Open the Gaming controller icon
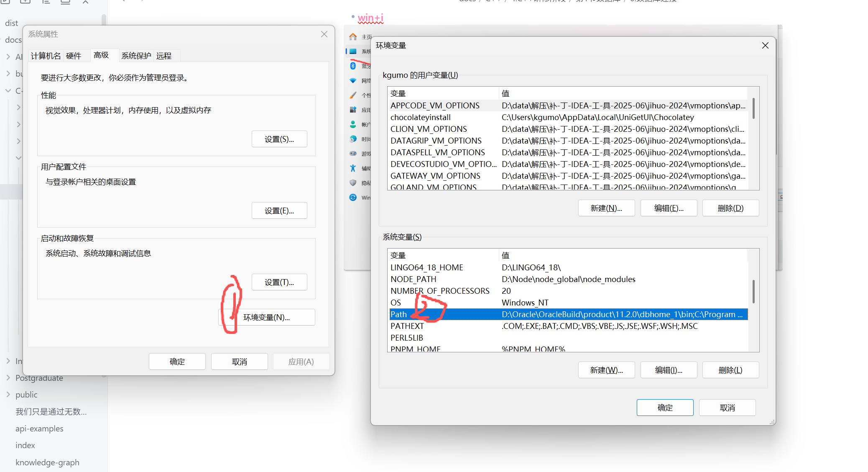868x472 pixels. (353, 153)
